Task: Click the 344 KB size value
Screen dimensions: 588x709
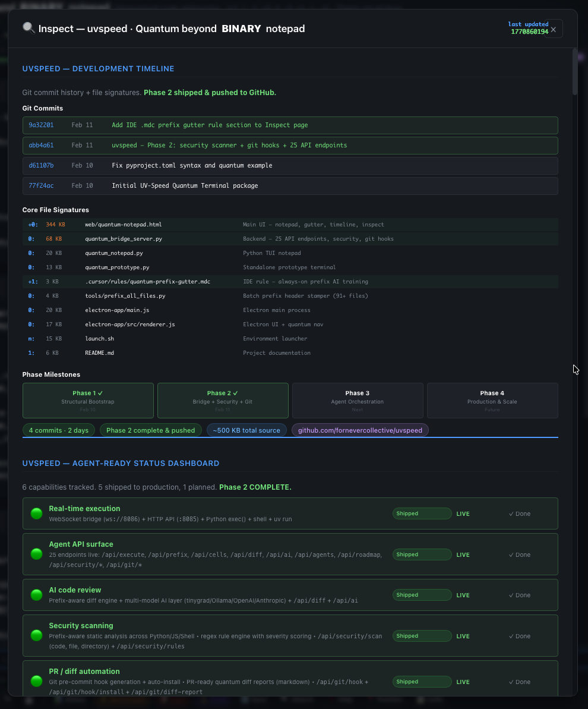Action: tap(55, 225)
